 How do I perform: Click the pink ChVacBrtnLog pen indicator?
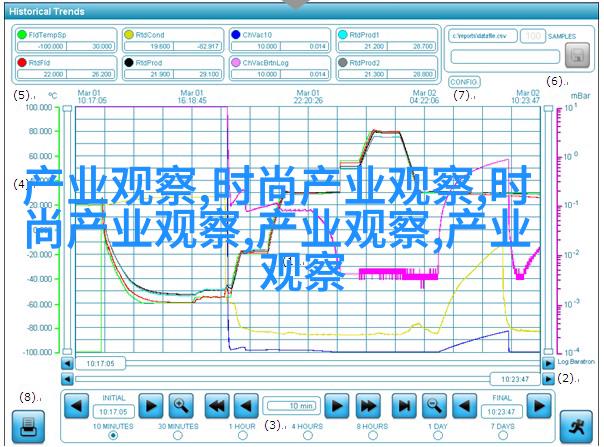(x=236, y=62)
